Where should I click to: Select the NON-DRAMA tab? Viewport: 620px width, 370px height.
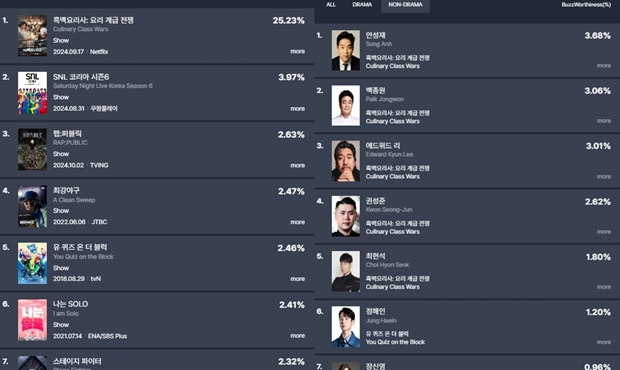pyautogui.click(x=405, y=5)
